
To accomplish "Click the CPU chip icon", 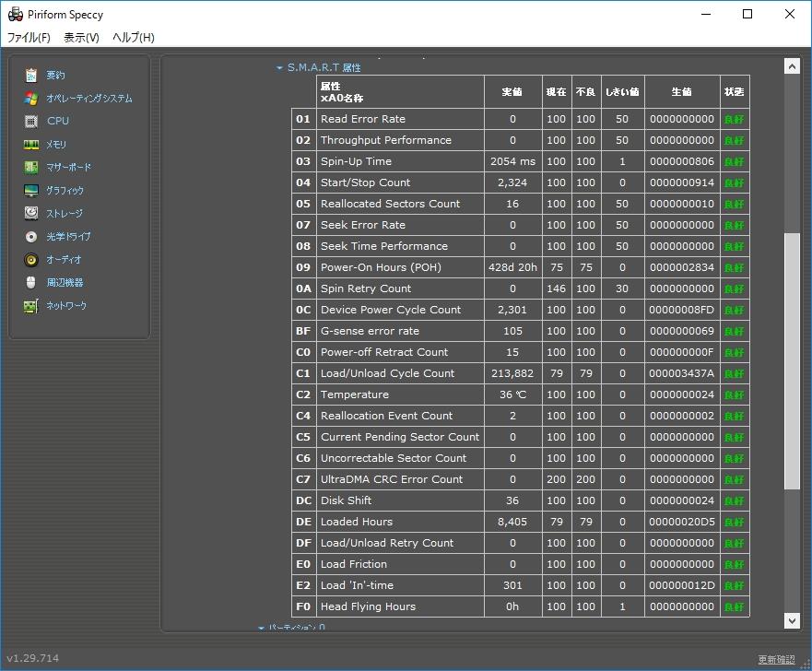I will pos(31,121).
